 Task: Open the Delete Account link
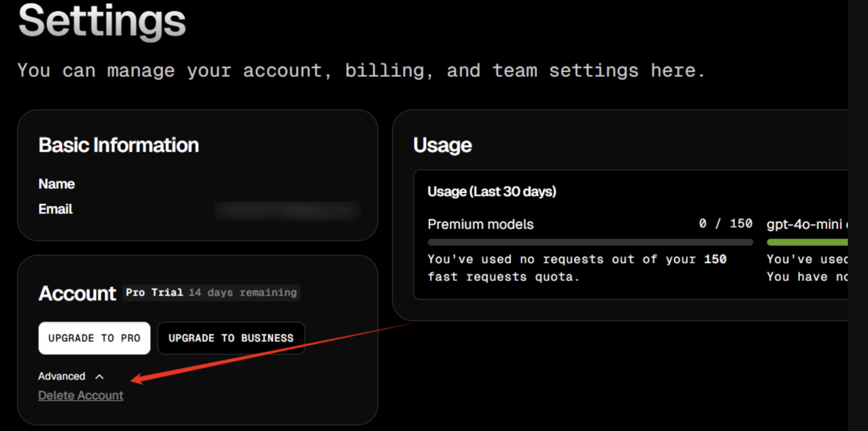coord(81,396)
